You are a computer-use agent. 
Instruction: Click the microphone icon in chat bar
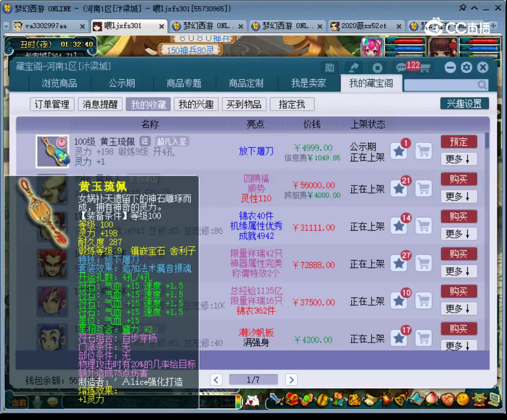point(37,403)
